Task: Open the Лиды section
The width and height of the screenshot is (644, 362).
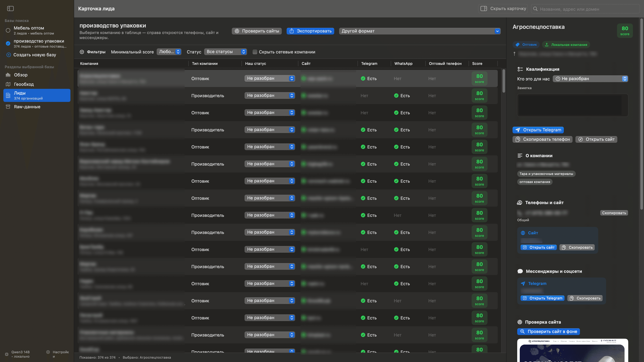Action: tap(37, 95)
